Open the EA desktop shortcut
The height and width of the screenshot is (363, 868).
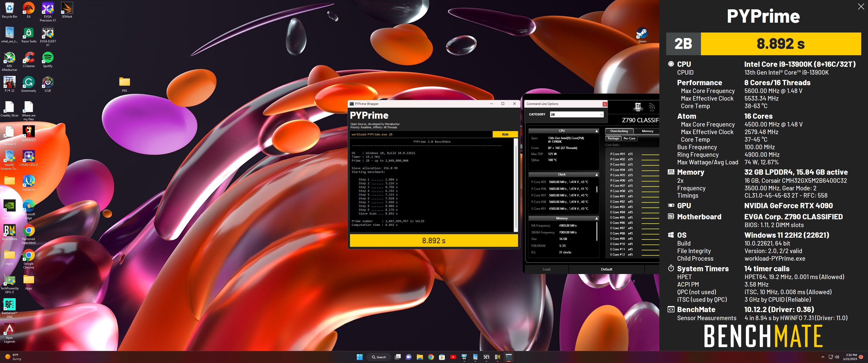(29, 10)
